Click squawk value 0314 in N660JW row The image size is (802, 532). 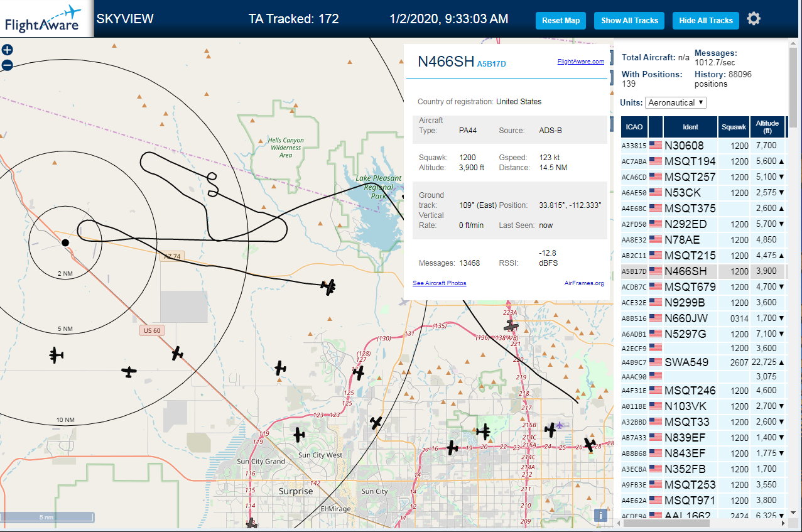point(740,318)
